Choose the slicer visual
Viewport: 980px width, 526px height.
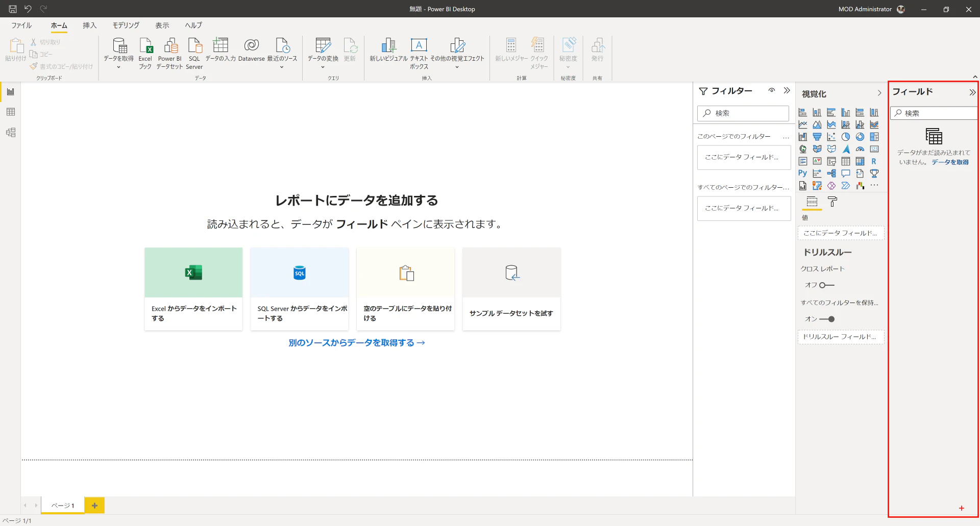coord(831,161)
